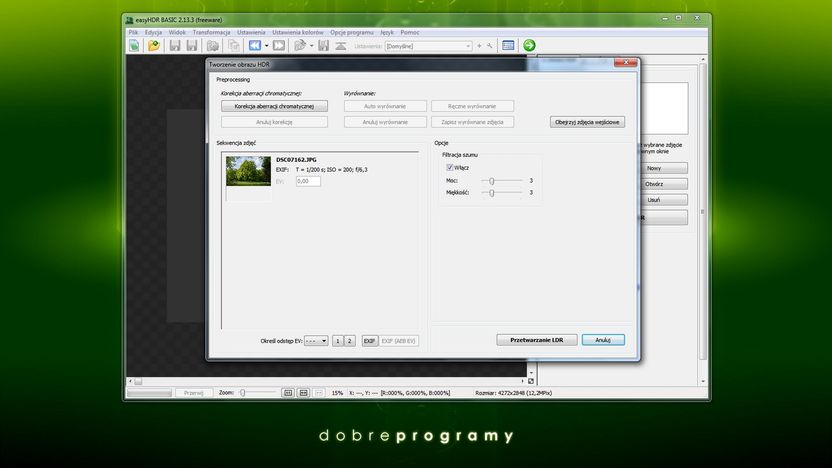This screenshot has height=468, width=832.
Task: Click the Anuluj wyrównanie button
Action: point(385,122)
